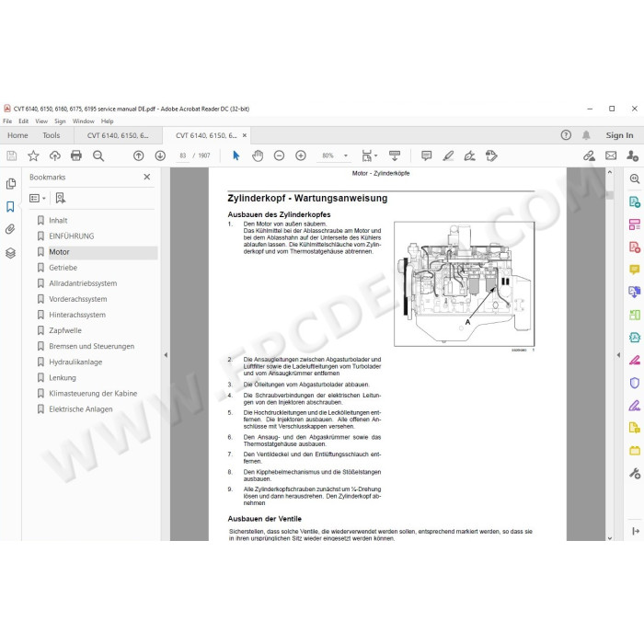The width and height of the screenshot is (644, 644).
Task: Open the Sign document pen tool
Action: coord(469,155)
